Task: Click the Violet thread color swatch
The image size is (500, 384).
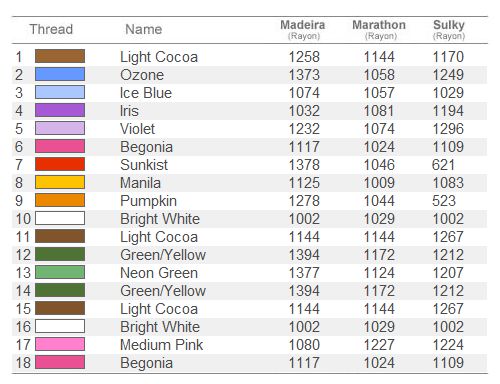Action: coord(60,128)
